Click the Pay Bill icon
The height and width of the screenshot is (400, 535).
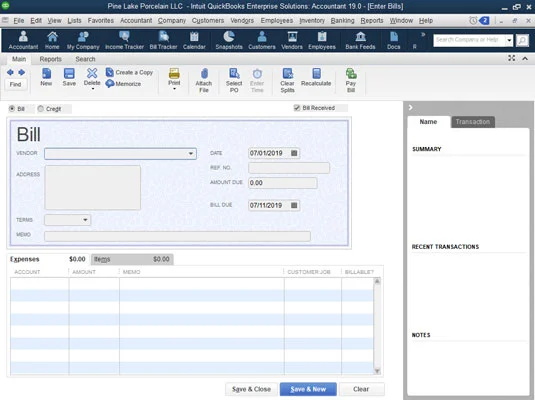pos(351,80)
